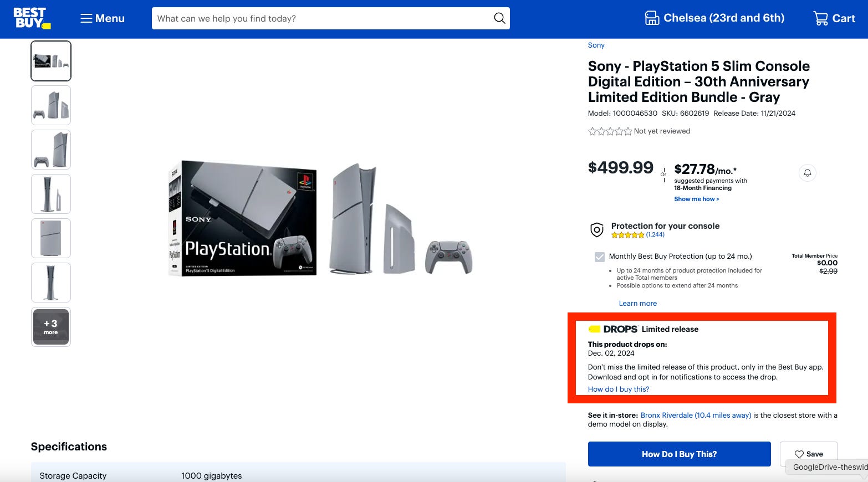Click How do I buy this? drops link
Screen dimensions: 868x482
click(x=618, y=389)
